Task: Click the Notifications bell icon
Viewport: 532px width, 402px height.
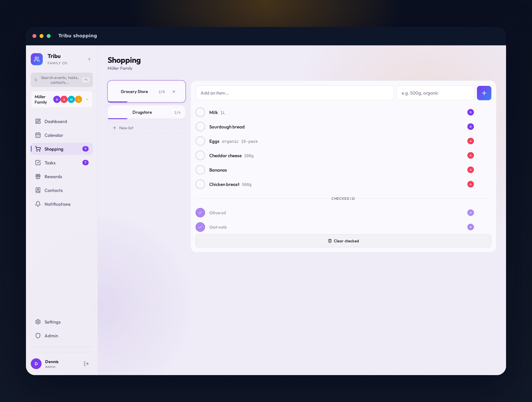Action: 38,204
